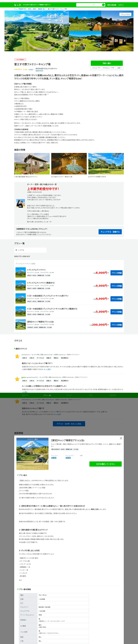Click the owner's avatar photo
The width and height of the screenshot is (138, 644).
[21, 203]
